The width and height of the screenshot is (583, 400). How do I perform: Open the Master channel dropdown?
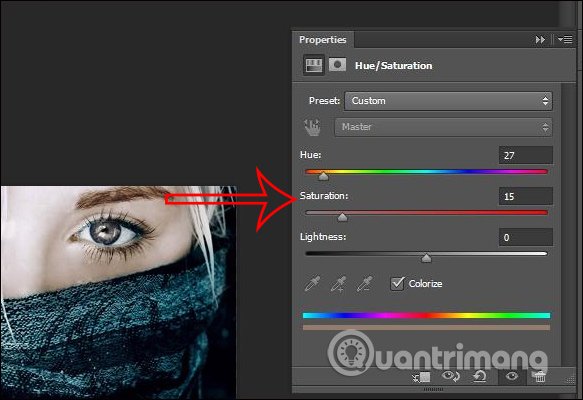[443, 127]
